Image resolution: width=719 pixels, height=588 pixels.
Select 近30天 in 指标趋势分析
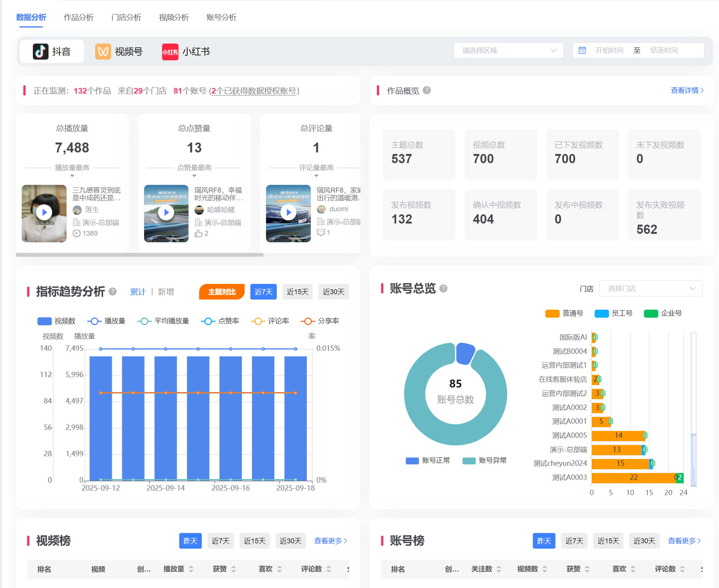click(333, 292)
